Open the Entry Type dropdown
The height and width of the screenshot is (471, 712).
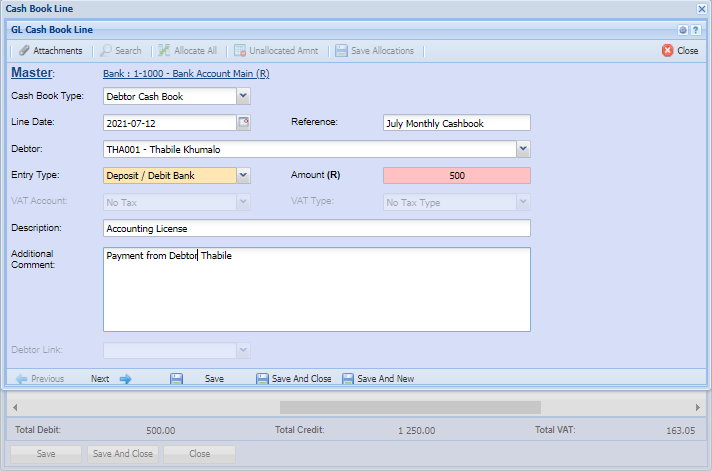tap(243, 175)
